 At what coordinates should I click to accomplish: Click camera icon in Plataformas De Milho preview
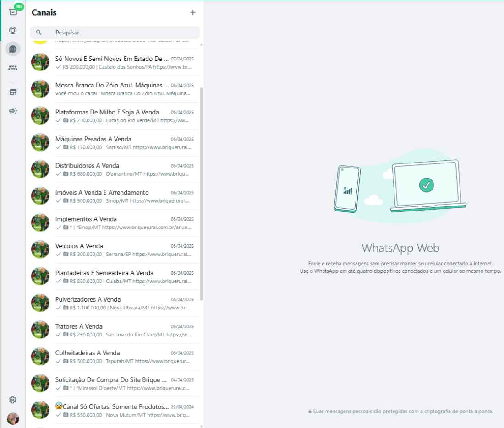pos(66,120)
